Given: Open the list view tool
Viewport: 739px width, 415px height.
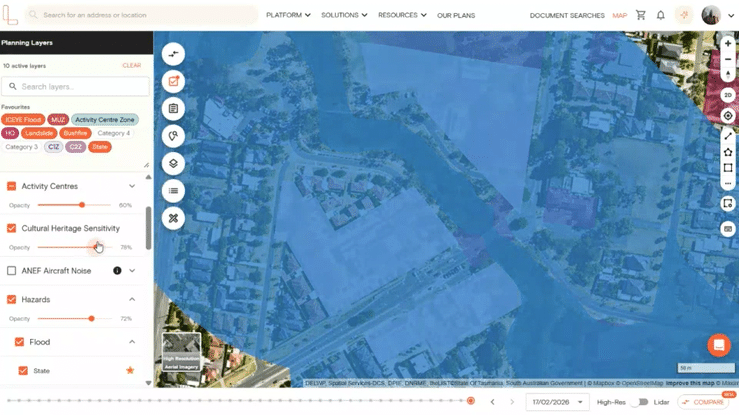Looking at the screenshot, I should [173, 191].
